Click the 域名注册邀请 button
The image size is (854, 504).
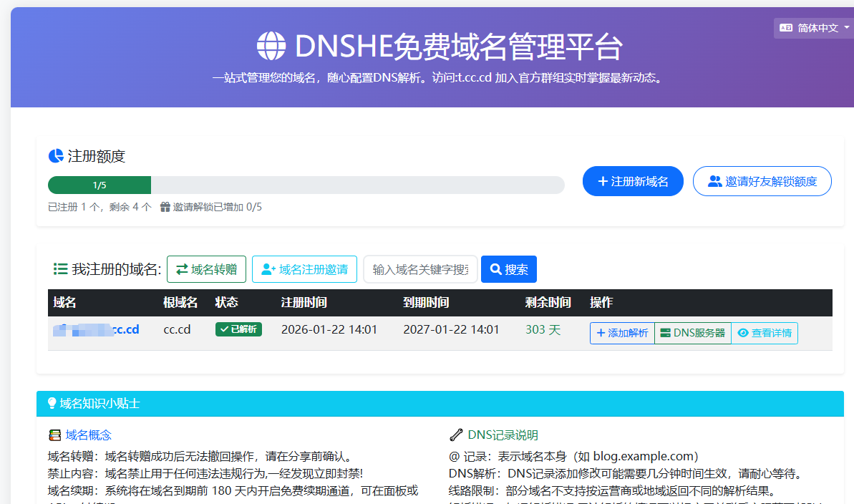tap(304, 269)
